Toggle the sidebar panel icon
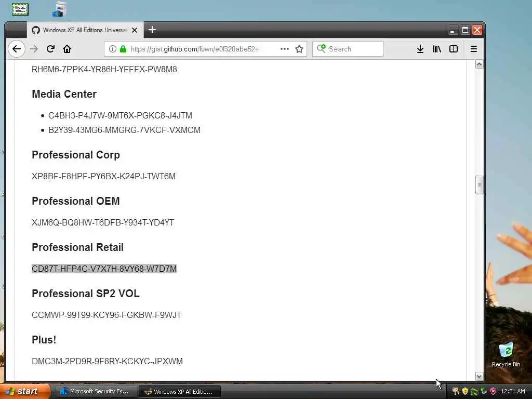Viewport: 532px width, 399px height. (453, 49)
